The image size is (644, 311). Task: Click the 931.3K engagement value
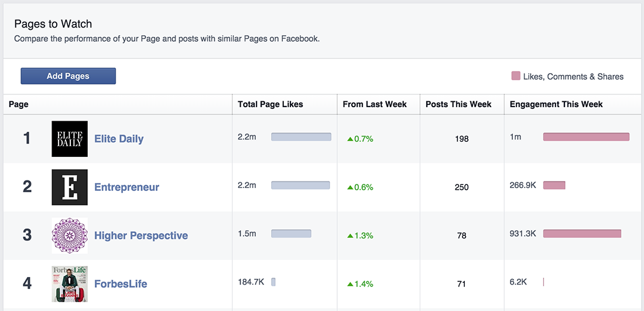tap(523, 234)
